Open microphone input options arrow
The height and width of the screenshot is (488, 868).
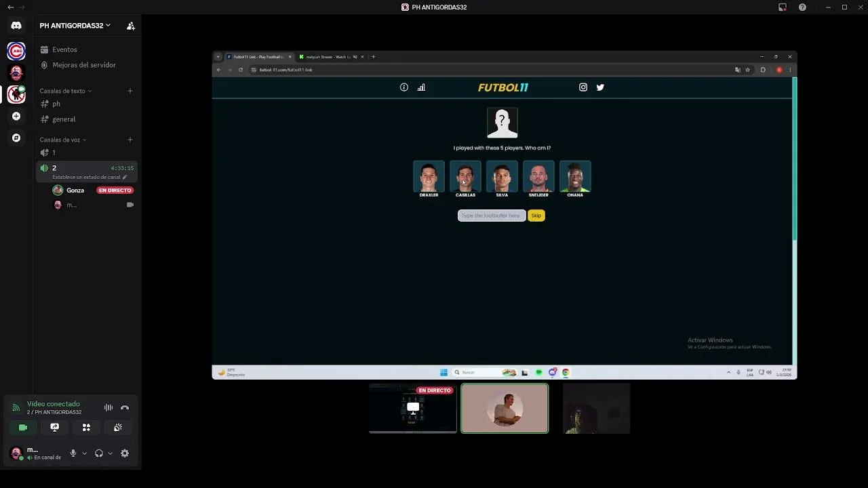[84, 453]
